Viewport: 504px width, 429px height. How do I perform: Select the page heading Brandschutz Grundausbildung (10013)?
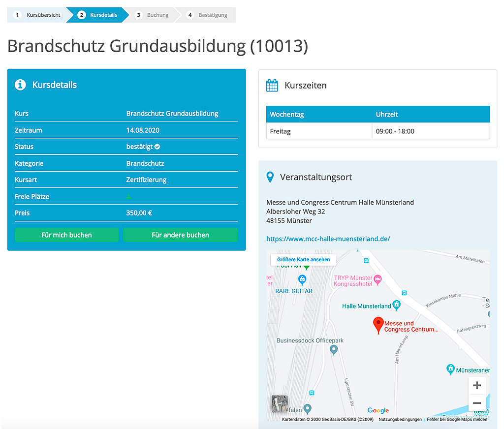[157, 46]
